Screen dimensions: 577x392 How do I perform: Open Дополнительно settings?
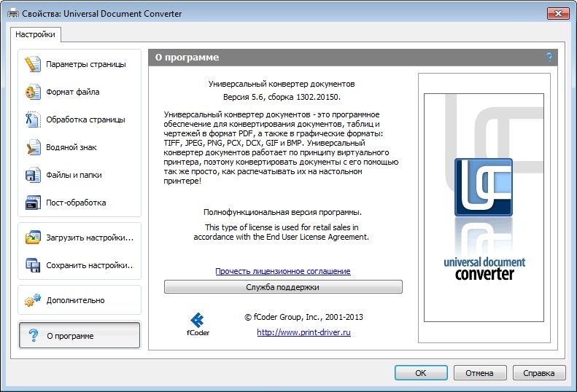coord(80,300)
